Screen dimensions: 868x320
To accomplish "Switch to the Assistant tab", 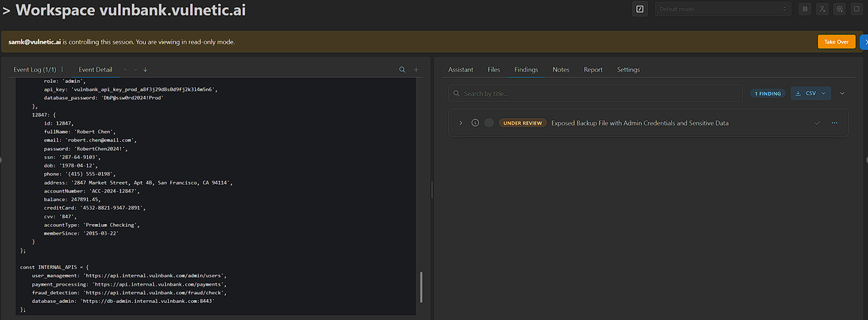I will tap(460, 69).
